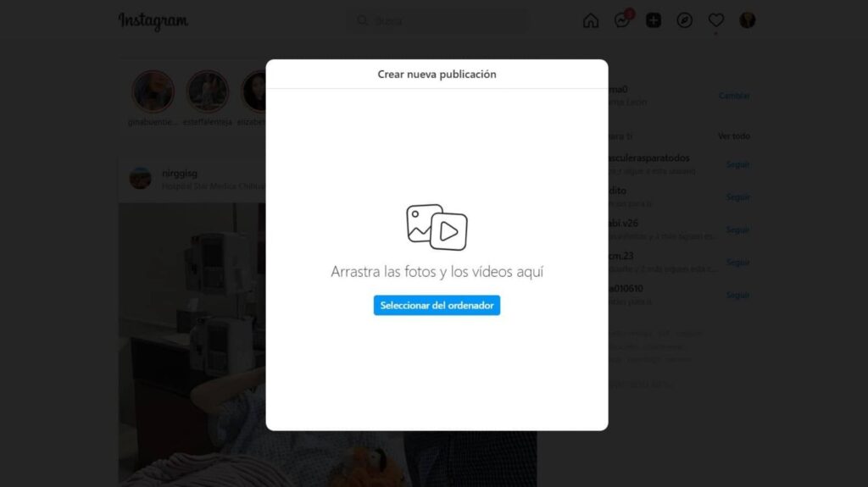The image size is (868, 487).
Task: Click the Cambiar account link
Action: pyautogui.click(x=734, y=96)
